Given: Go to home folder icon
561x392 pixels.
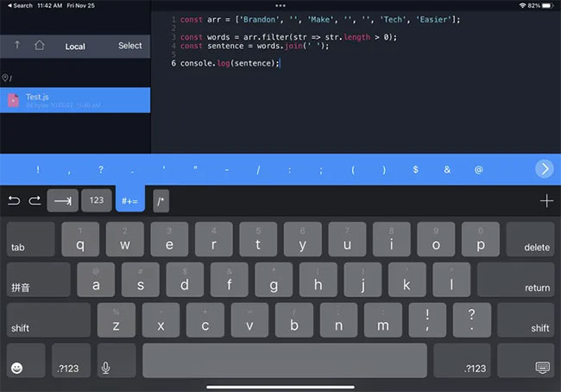Looking at the screenshot, I should 40,46.
